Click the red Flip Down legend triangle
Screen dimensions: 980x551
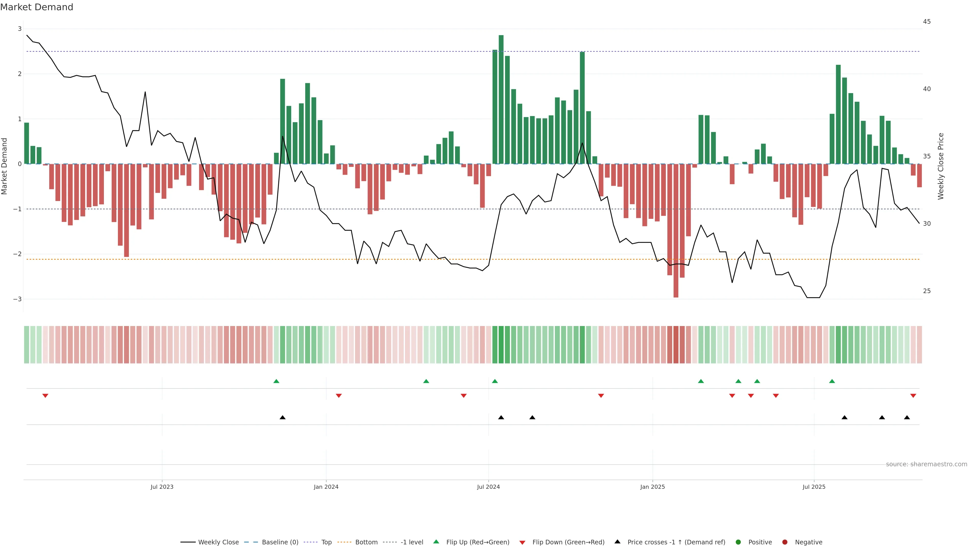(522, 543)
